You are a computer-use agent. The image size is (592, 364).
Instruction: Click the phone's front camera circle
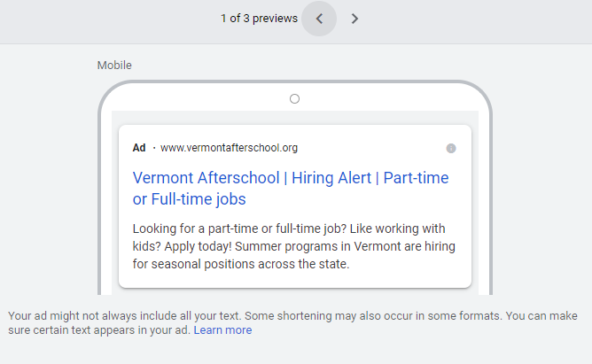[295, 98]
